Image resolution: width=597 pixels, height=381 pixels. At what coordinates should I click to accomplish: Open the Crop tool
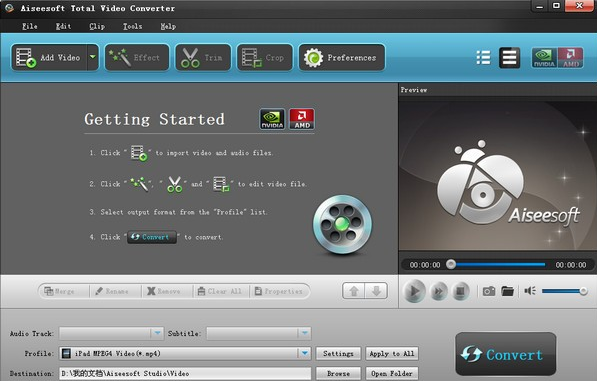point(265,57)
